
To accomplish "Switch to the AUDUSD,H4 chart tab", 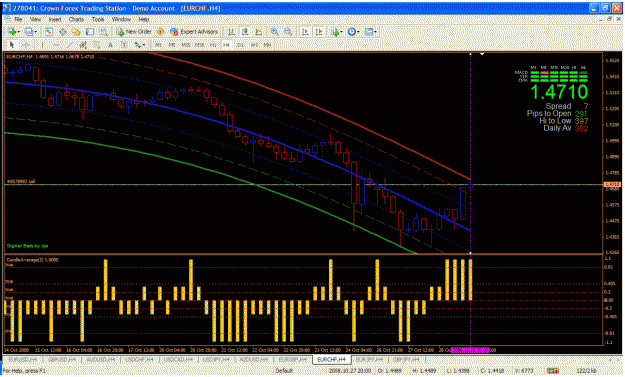I will click(x=100, y=359).
